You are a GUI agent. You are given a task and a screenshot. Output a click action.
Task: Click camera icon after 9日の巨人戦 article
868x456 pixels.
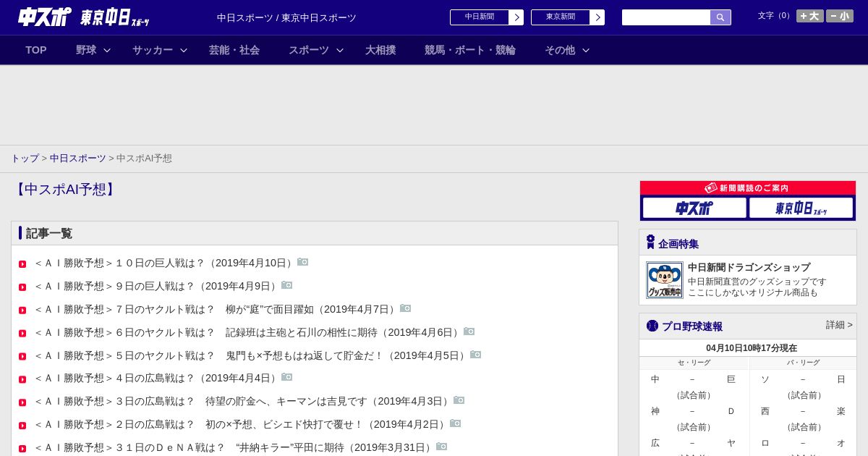(x=287, y=285)
